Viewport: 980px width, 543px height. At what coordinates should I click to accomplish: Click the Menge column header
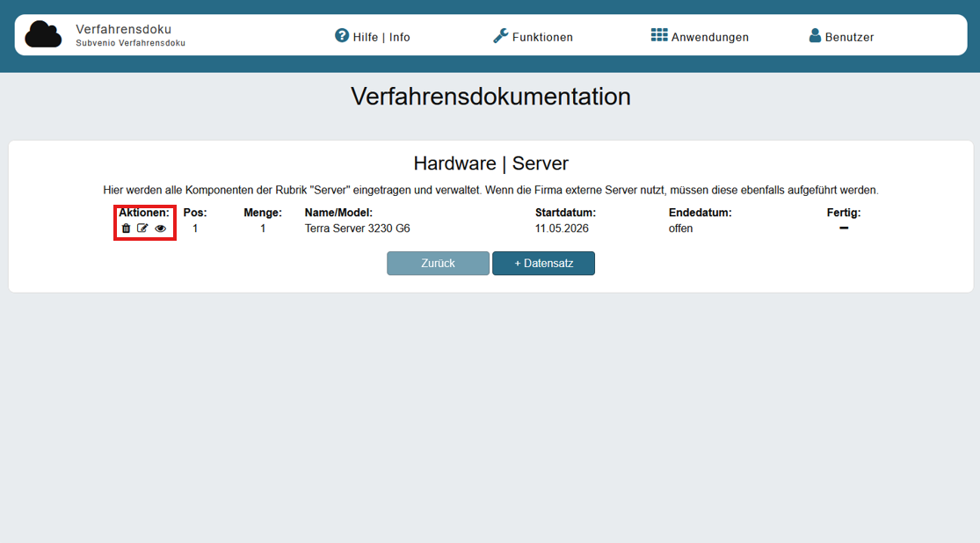pos(263,213)
